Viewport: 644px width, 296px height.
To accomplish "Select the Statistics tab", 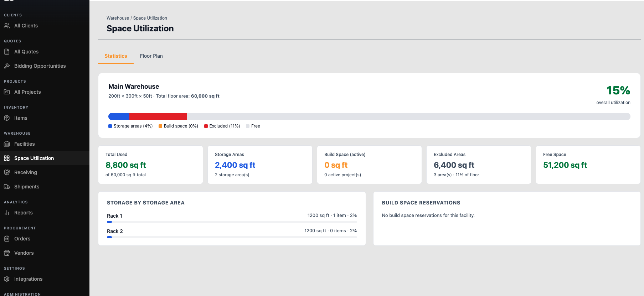I will point(116,56).
